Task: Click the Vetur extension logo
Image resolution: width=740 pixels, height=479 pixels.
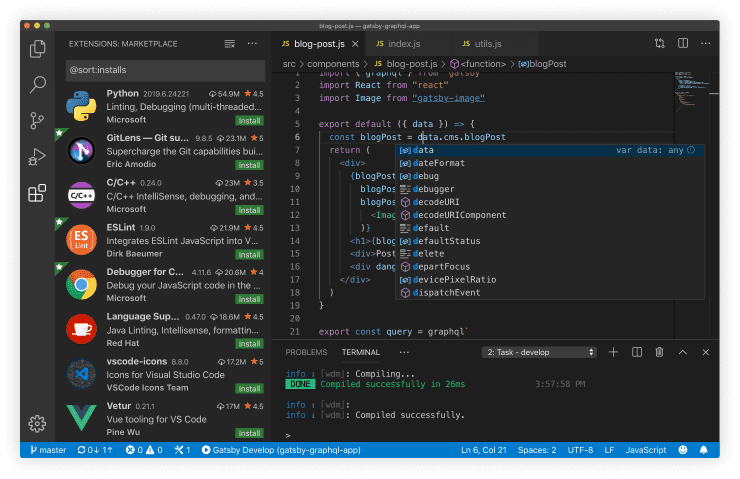Action: pos(81,418)
